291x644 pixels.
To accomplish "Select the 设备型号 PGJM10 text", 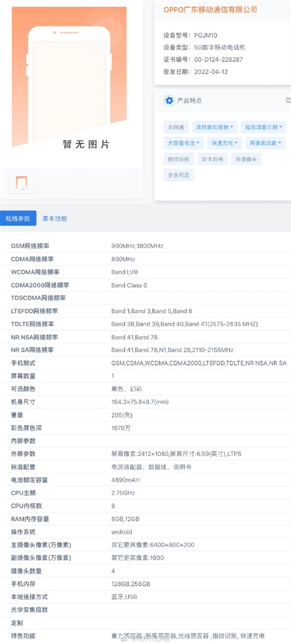I will (x=191, y=35).
